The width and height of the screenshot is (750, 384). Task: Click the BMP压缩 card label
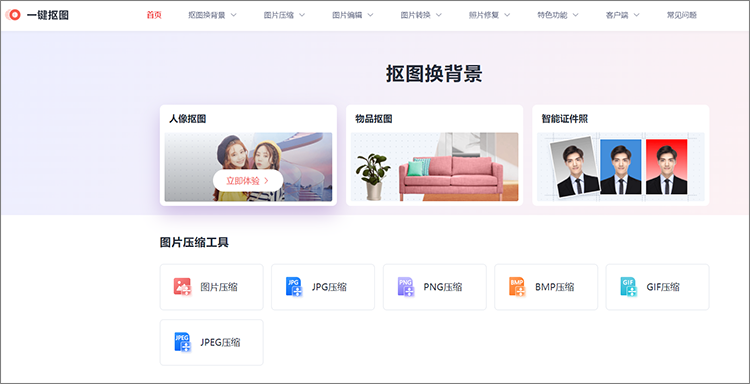click(x=554, y=287)
